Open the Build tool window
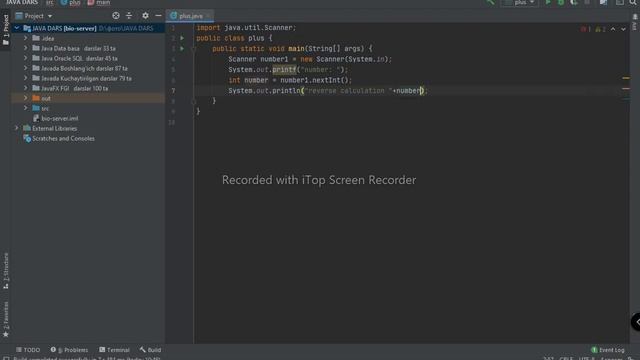The image size is (640, 360). 150,350
